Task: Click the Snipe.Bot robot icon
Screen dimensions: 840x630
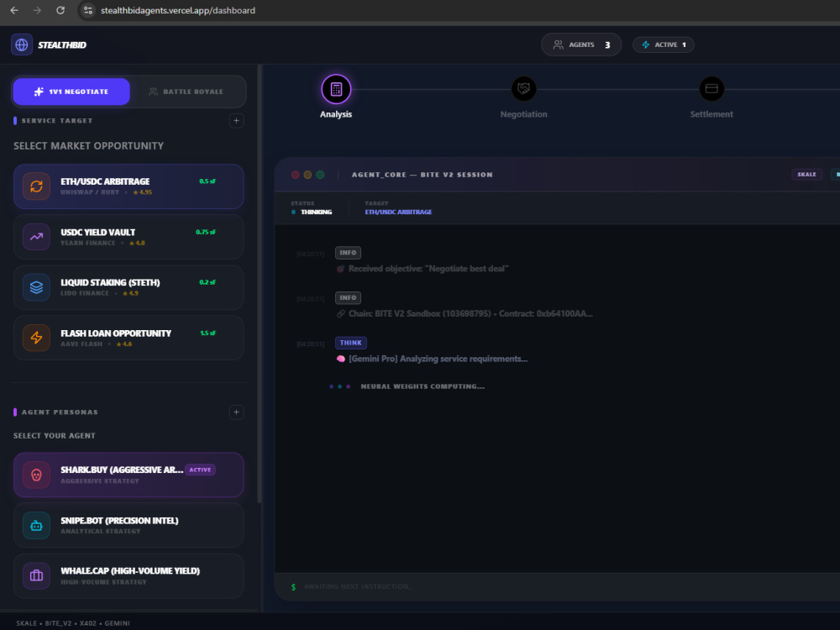Action: (x=36, y=526)
